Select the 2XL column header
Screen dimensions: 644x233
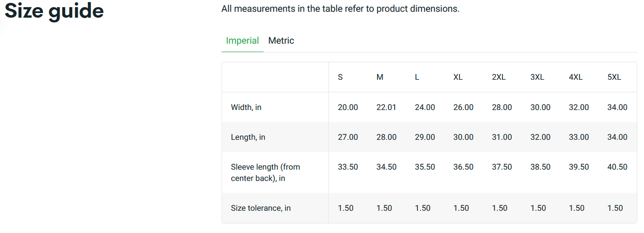tap(499, 77)
